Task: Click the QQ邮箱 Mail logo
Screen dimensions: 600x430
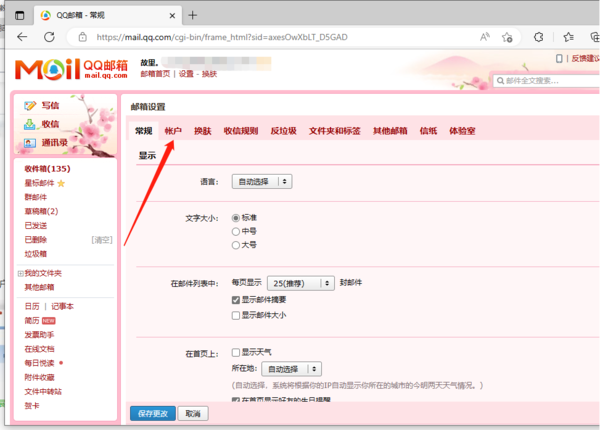Action: click(x=71, y=69)
